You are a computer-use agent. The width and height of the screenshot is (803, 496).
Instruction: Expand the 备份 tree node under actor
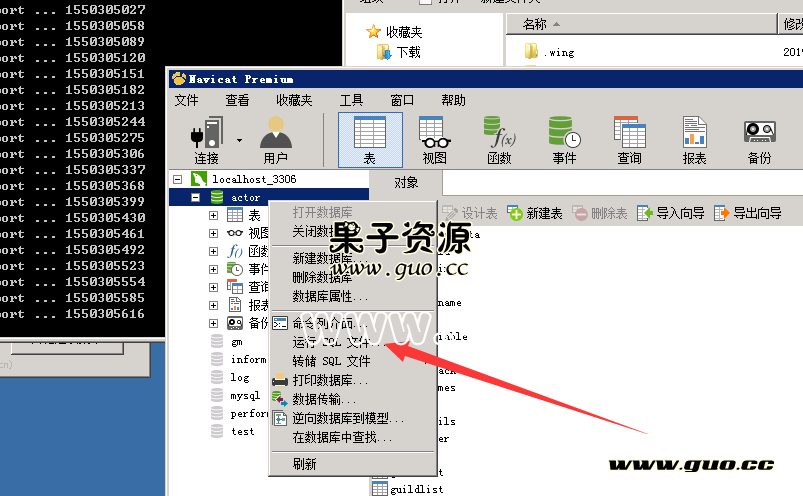click(214, 323)
